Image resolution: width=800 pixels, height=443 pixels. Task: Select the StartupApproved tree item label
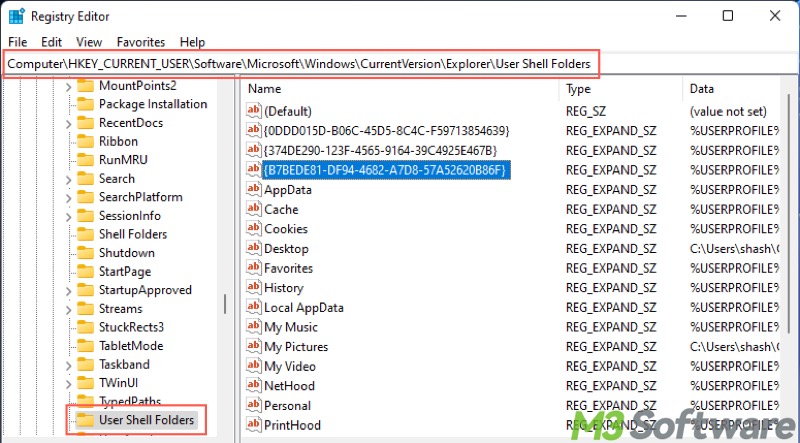click(x=145, y=290)
